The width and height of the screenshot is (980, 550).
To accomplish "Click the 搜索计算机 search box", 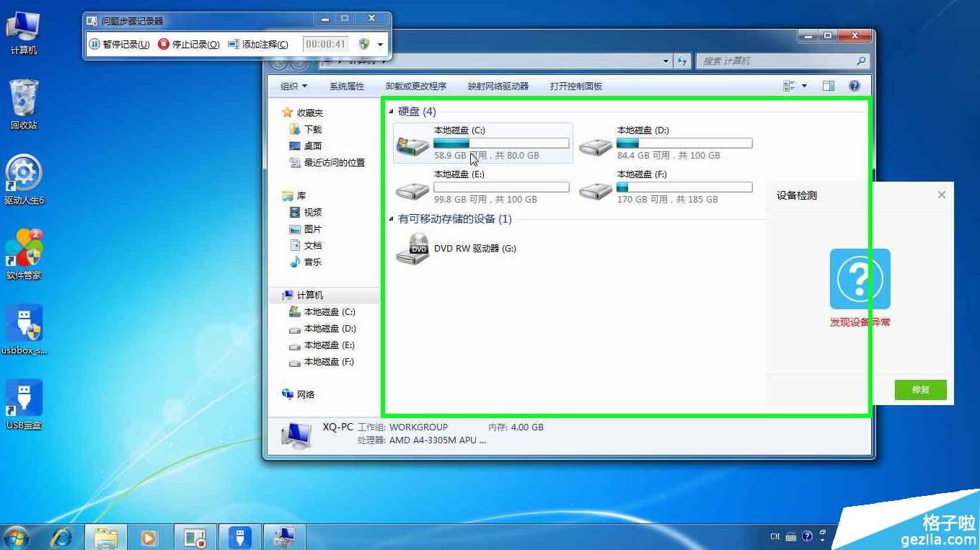I will tap(782, 61).
